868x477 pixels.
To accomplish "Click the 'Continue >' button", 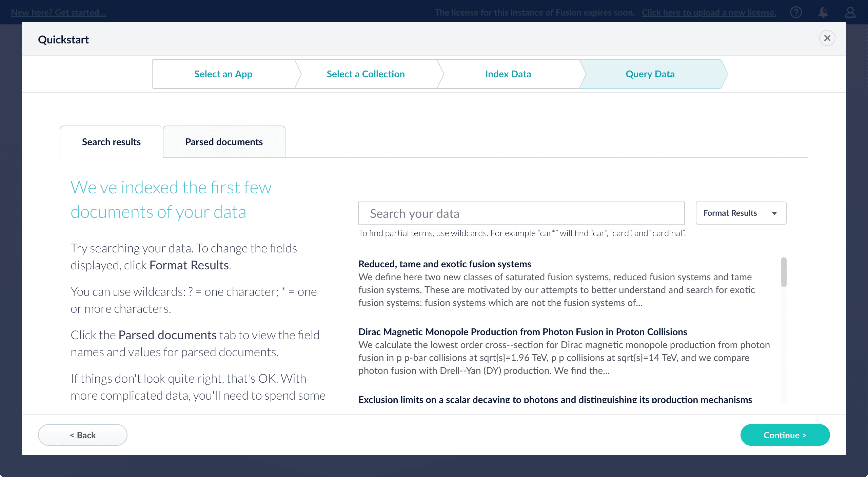I will (785, 435).
